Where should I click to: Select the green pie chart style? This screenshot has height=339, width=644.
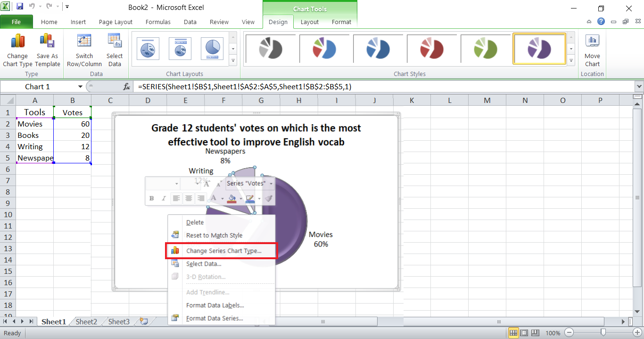coord(486,48)
